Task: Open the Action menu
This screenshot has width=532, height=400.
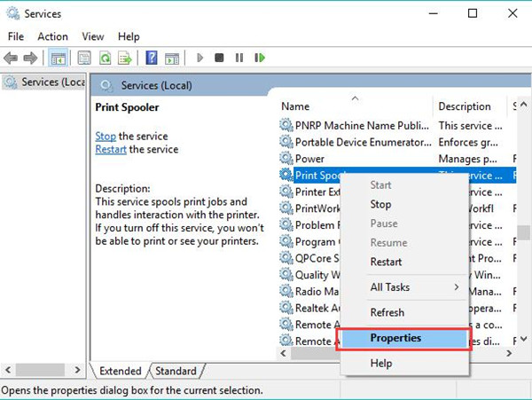Action: (52, 36)
